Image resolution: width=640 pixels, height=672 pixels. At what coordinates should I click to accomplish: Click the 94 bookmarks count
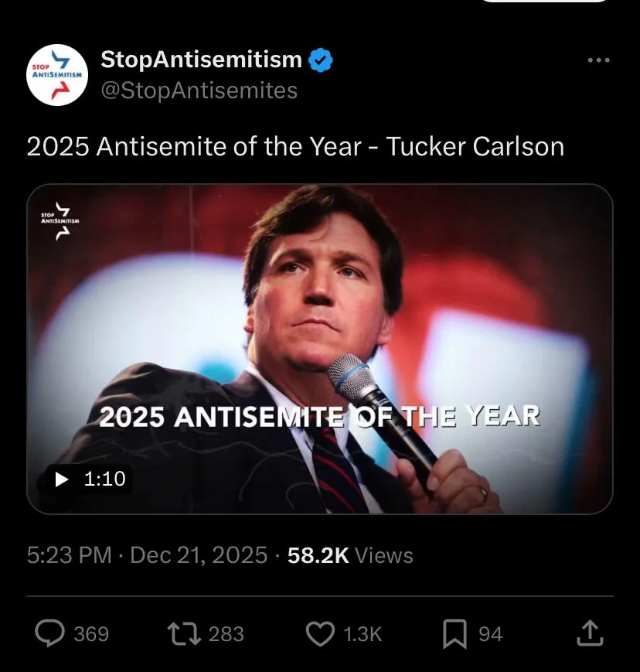(x=490, y=635)
